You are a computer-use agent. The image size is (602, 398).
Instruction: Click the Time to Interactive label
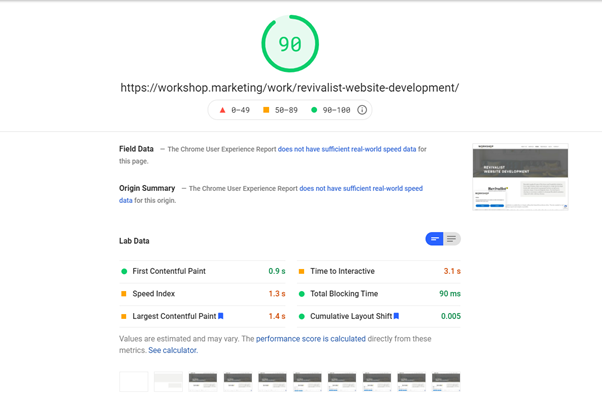(x=342, y=271)
